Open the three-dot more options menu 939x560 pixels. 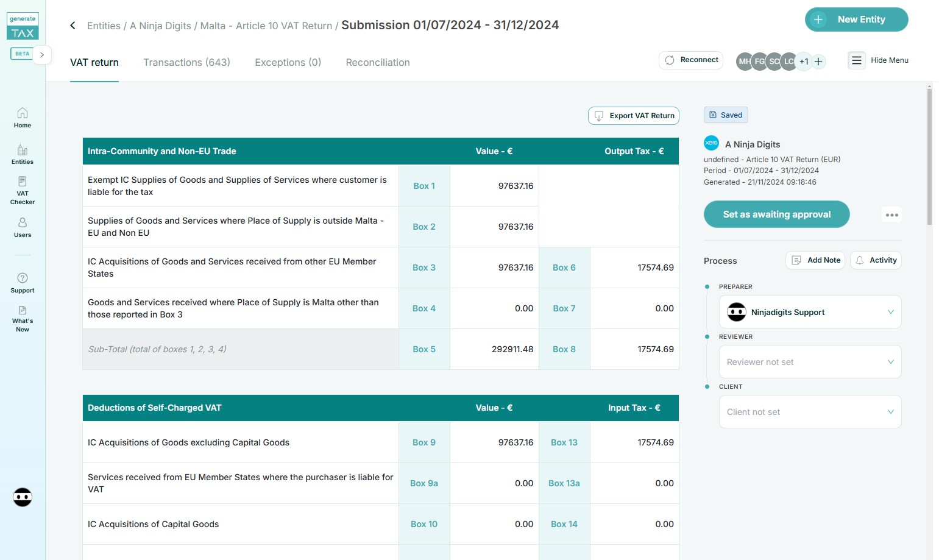pyautogui.click(x=891, y=214)
